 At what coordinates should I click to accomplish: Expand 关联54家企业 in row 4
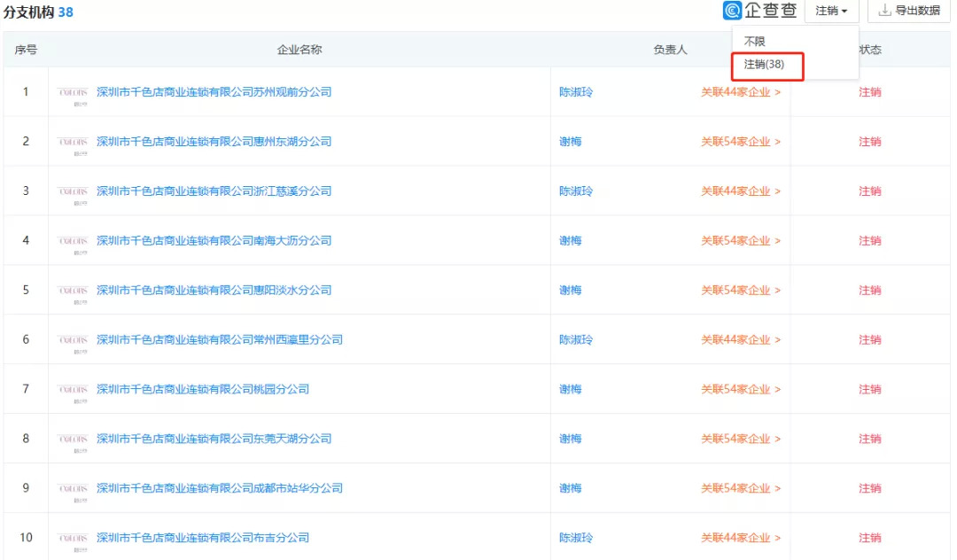[740, 240]
